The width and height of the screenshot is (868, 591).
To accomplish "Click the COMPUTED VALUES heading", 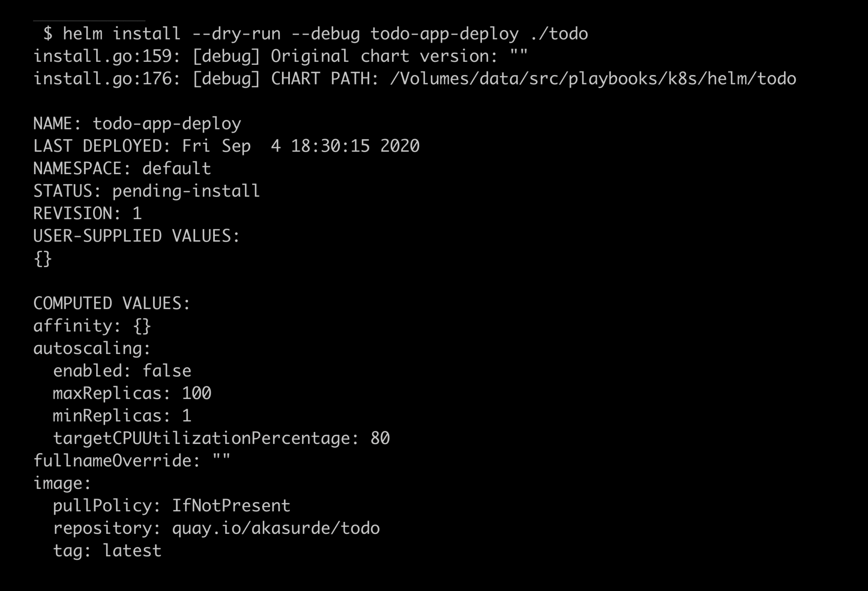I will 112,304.
